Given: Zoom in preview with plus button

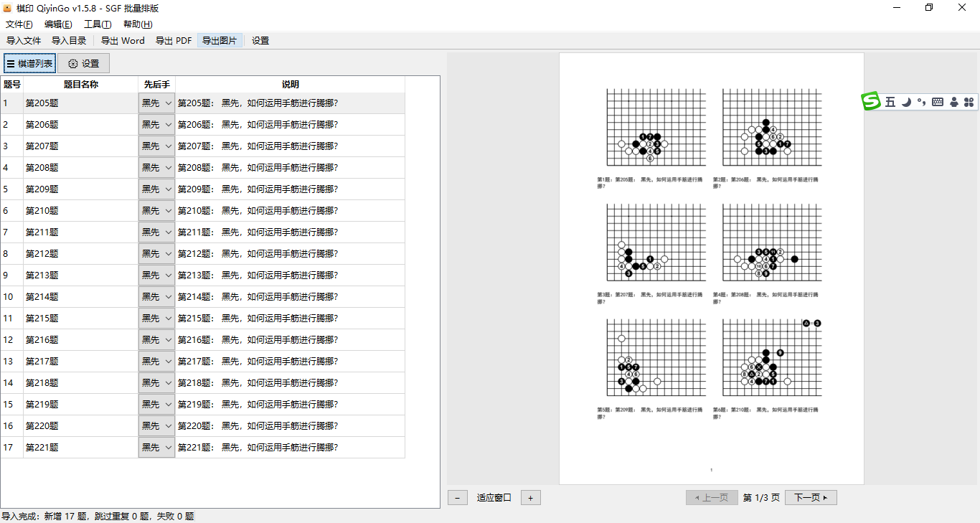Looking at the screenshot, I should click(x=530, y=497).
